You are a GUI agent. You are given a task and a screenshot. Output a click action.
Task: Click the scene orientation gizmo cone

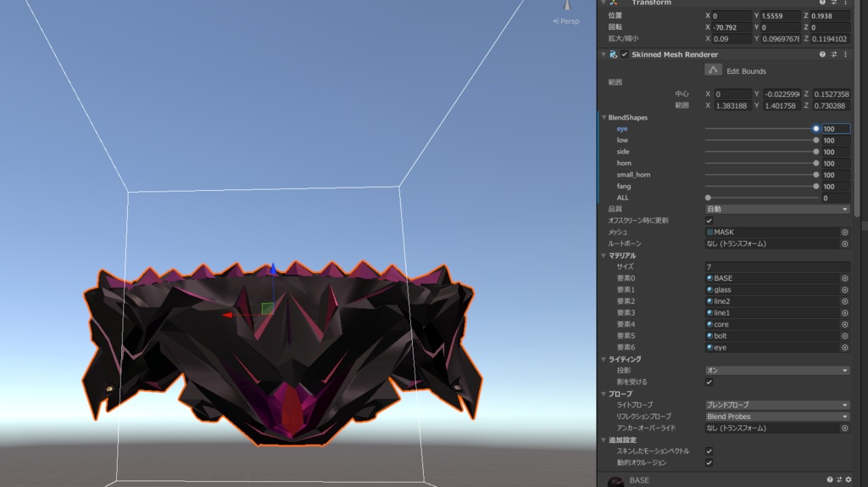tap(567, 5)
